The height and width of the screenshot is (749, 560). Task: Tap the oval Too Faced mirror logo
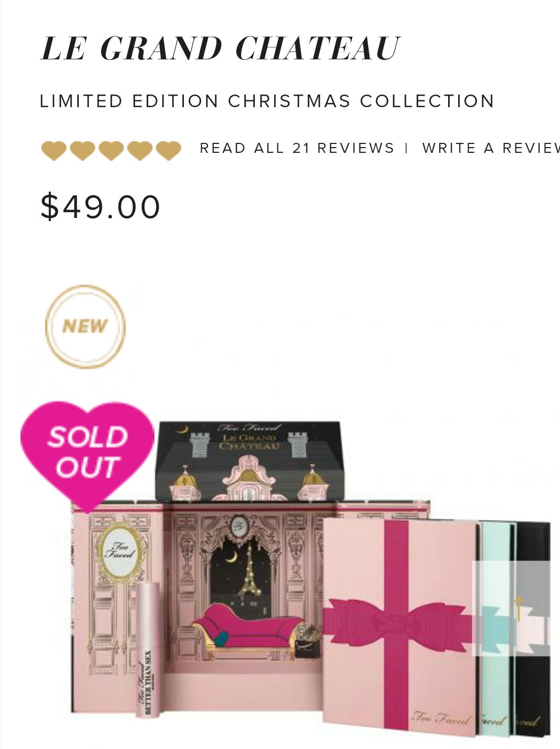point(120,552)
